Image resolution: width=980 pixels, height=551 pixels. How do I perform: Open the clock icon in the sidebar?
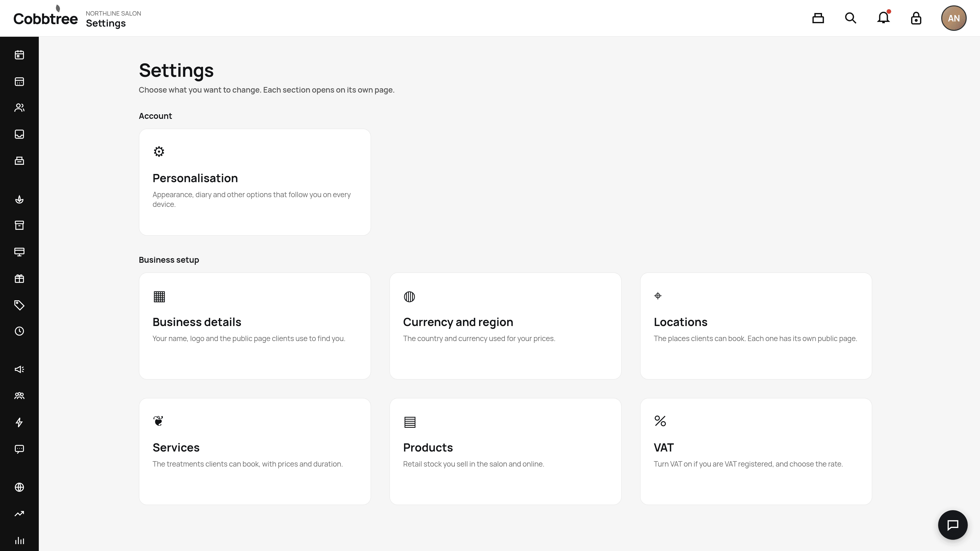pos(19,331)
